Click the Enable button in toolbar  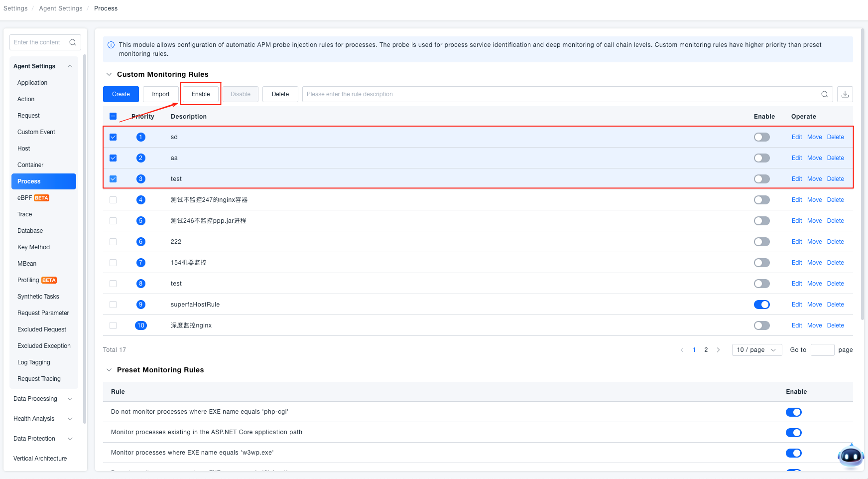201,94
